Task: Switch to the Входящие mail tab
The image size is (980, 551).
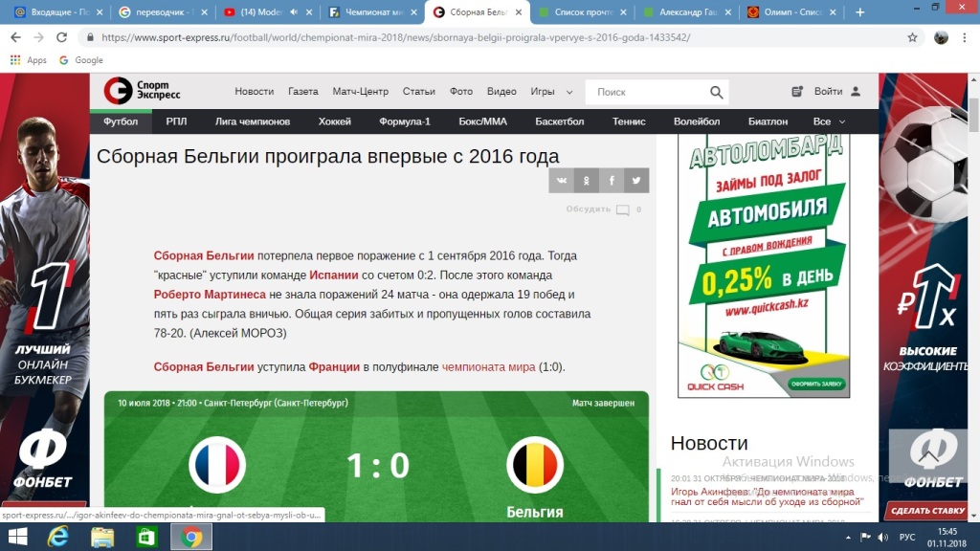Action: click(x=57, y=11)
